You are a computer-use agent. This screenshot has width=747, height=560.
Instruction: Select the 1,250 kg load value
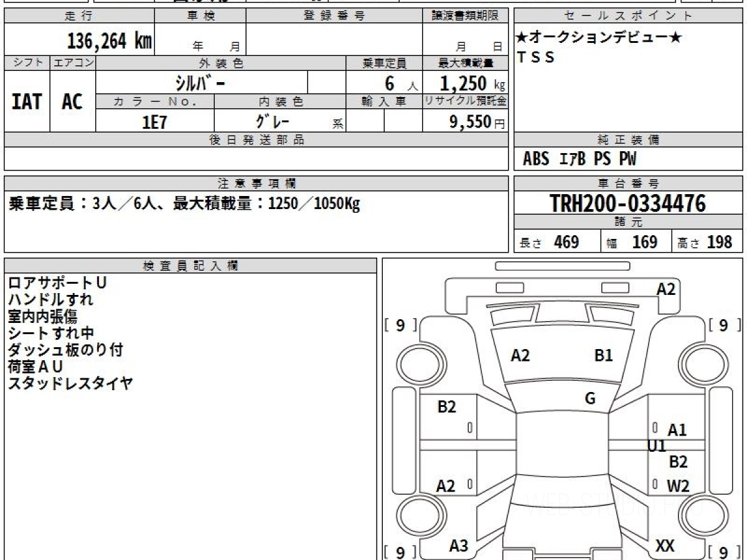(472, 83)
